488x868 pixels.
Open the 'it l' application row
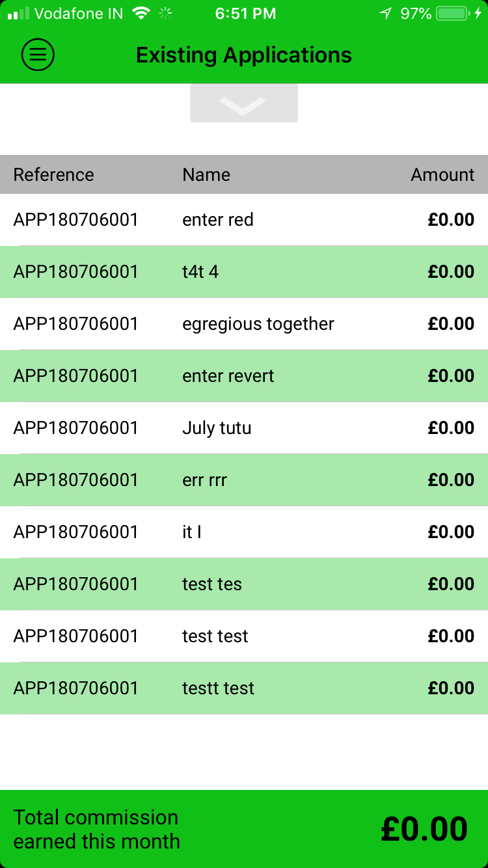tap(244, 532)
